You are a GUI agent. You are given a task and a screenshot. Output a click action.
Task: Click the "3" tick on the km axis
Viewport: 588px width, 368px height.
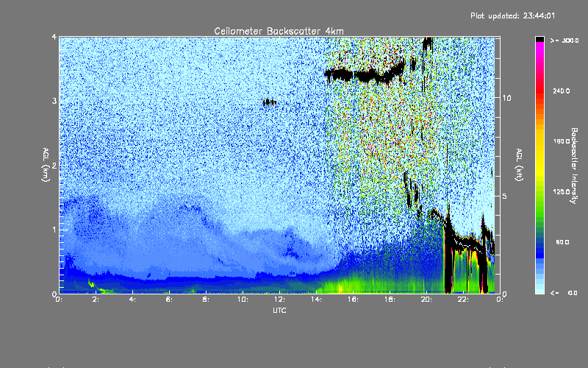pos(54,101)
